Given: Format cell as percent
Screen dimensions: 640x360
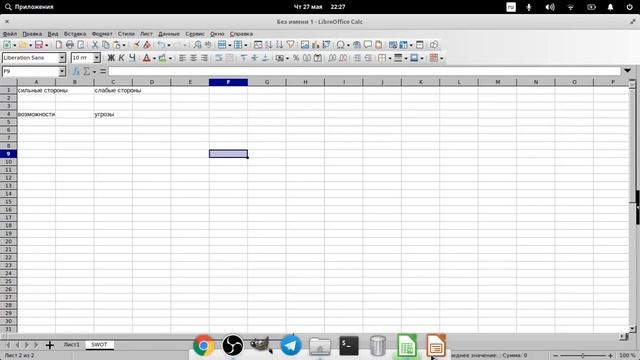Looking at the screenshot, I should pos(296,58).
